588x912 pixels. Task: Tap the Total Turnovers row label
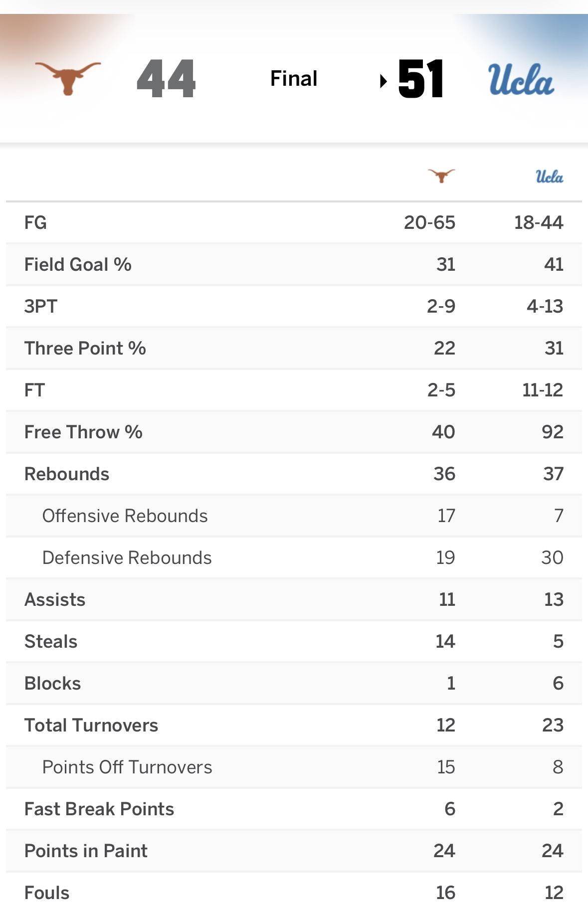[91, 725]
